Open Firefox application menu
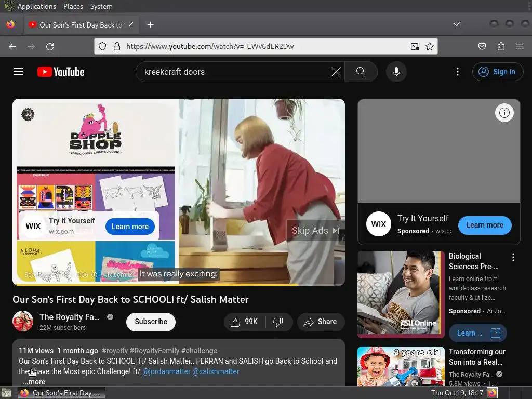The height and width of the screenshot is (399, 532). coord(520,46)
